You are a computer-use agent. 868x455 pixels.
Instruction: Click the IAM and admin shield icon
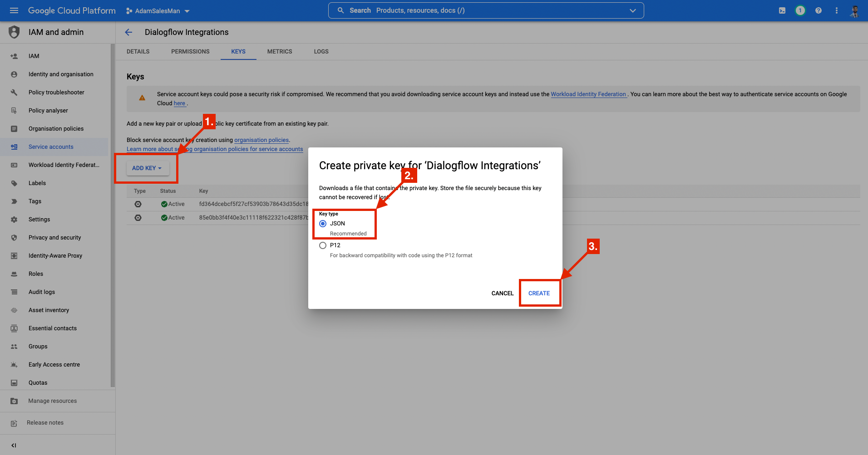click(14, 32)
